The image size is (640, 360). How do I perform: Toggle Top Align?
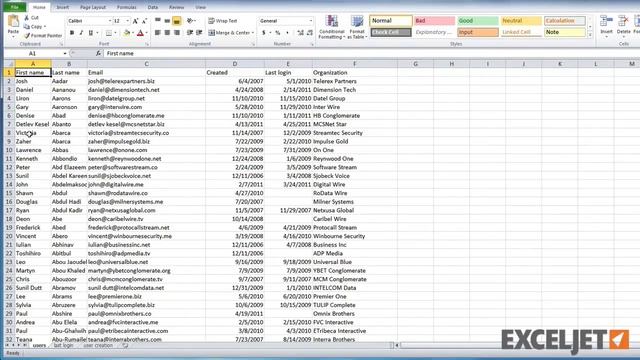tap(158, 20)
